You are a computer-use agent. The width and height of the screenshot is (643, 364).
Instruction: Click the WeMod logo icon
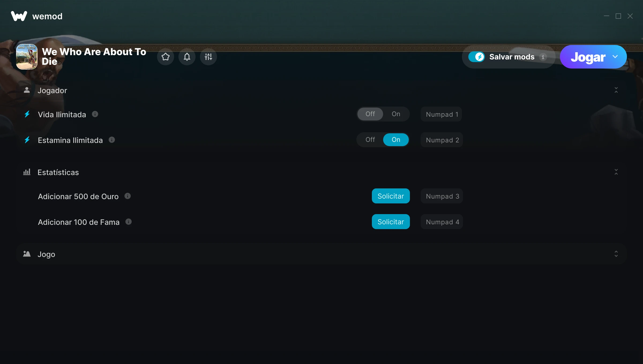click(x=19, y=16)
